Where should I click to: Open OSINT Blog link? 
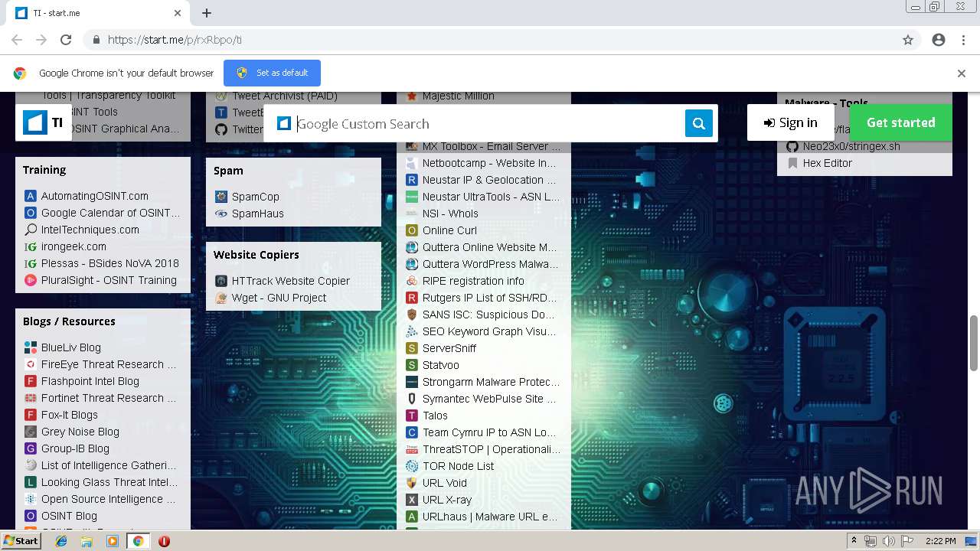pyautogui.click(x=69, y=516)
